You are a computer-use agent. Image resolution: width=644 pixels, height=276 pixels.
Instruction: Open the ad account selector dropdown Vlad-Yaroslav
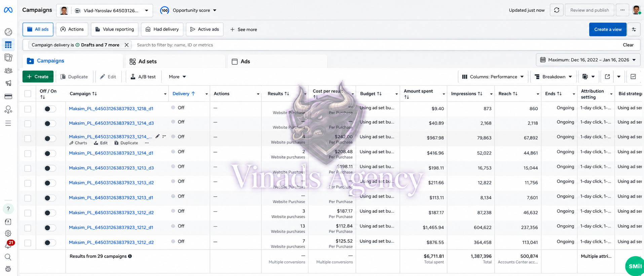[105, 10]
